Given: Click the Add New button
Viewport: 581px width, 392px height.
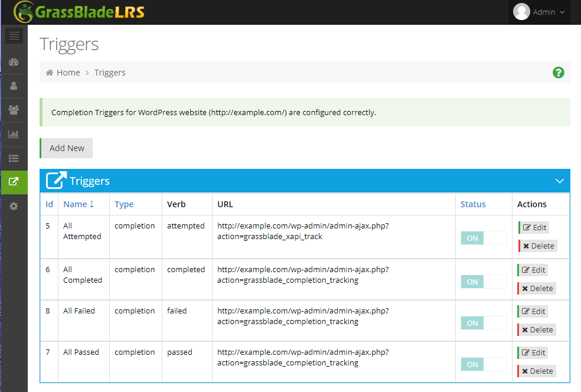Looking at the screenshot, I should [66, 148].
